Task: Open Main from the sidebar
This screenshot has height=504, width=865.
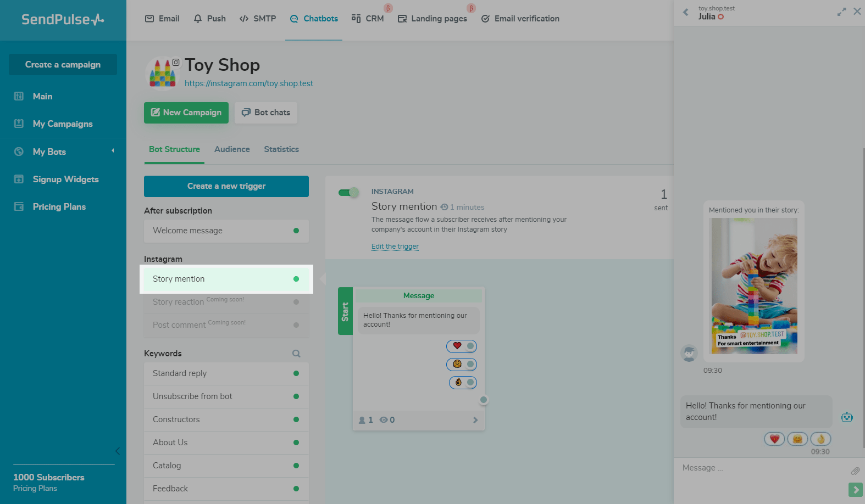Action: (x=42, y=96)
